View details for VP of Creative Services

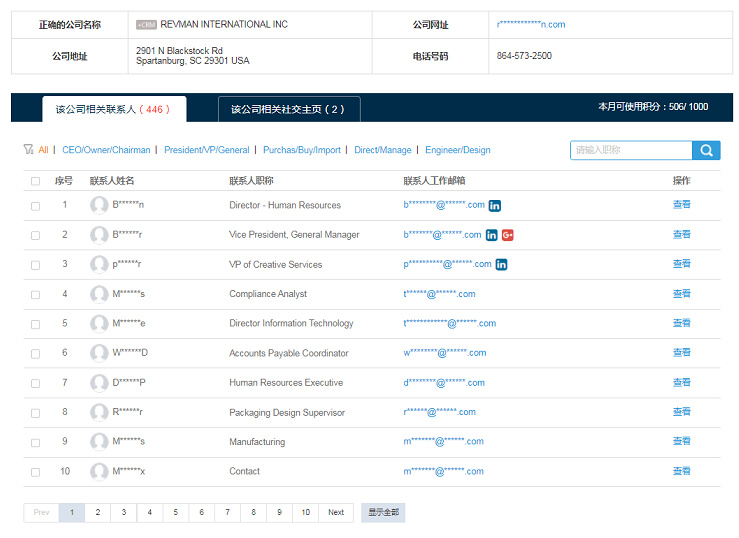click(x=682, y=264)
